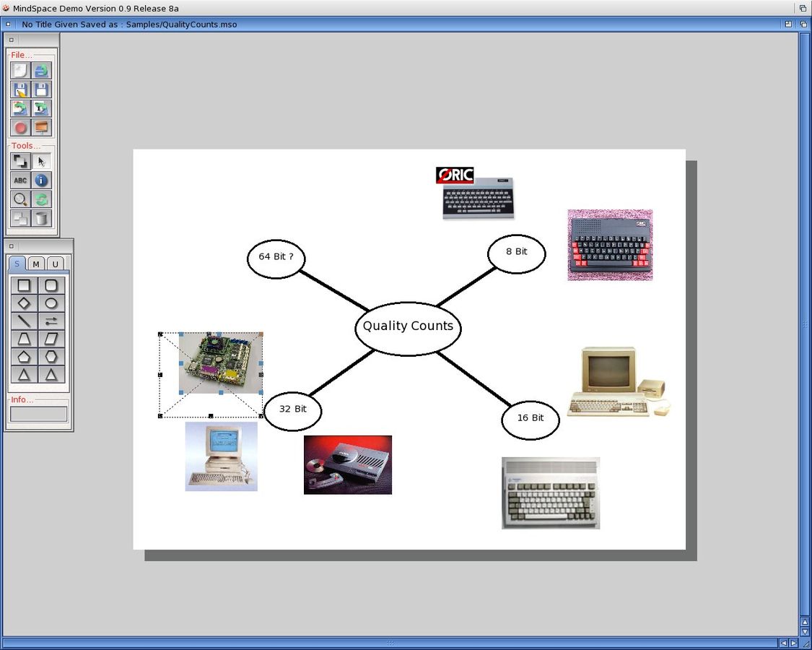Click the blue info tool icon
The height and width of the screenshot is (650, 812).
tap(42, 181)
